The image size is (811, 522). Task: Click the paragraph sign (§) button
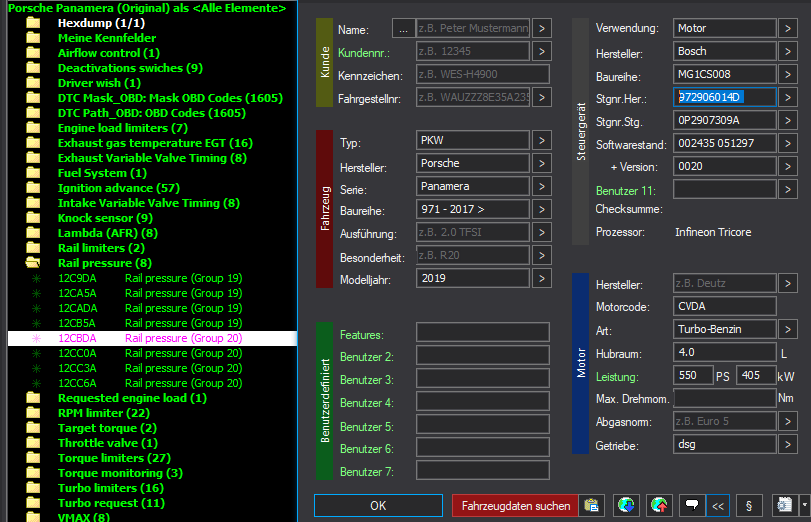click(749, 506)
